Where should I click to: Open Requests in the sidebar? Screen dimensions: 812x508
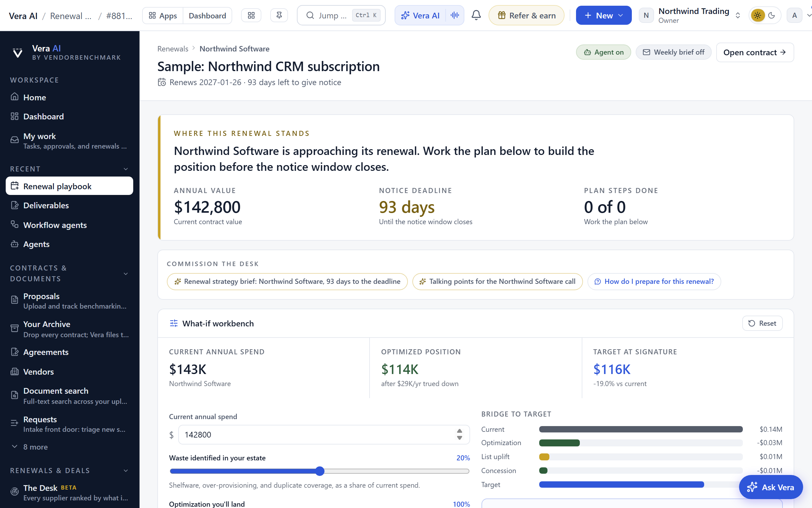pyautogui.click(x=69, y=424)
